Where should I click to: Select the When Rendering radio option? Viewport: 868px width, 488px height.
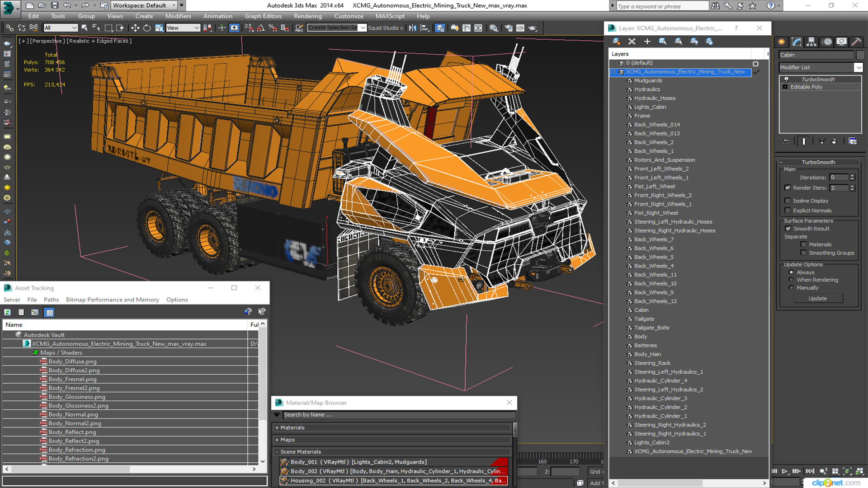click(791, 280)
